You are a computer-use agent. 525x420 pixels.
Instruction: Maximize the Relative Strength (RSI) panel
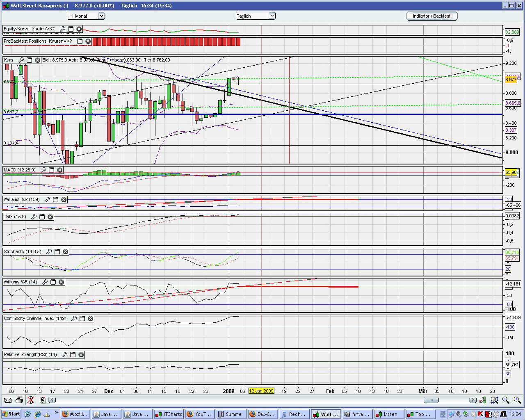[x=73, y=354]
